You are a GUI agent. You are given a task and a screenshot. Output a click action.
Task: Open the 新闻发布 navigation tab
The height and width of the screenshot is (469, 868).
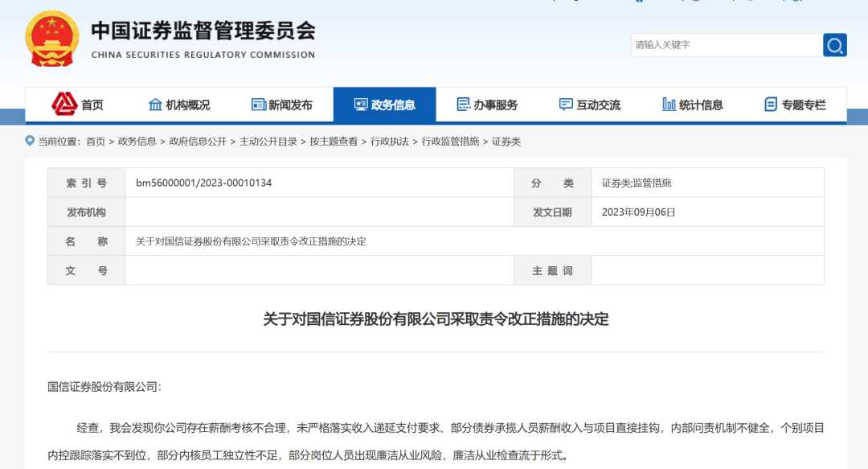[282, 105]
